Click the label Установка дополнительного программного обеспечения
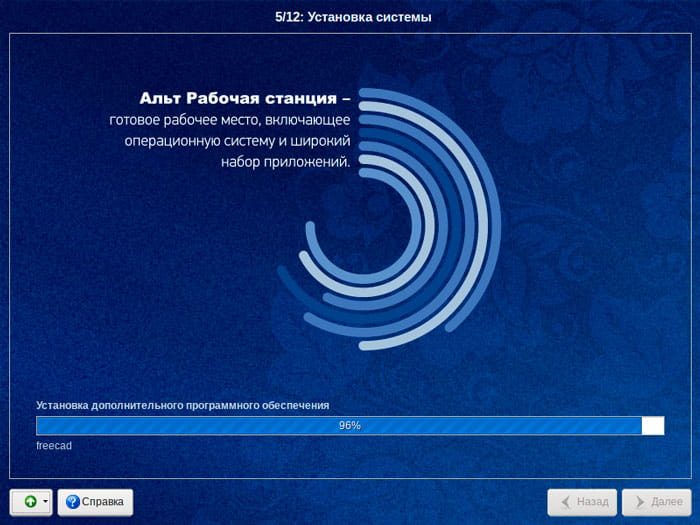This screenshot has height=525, width=700. pos(183,405)
